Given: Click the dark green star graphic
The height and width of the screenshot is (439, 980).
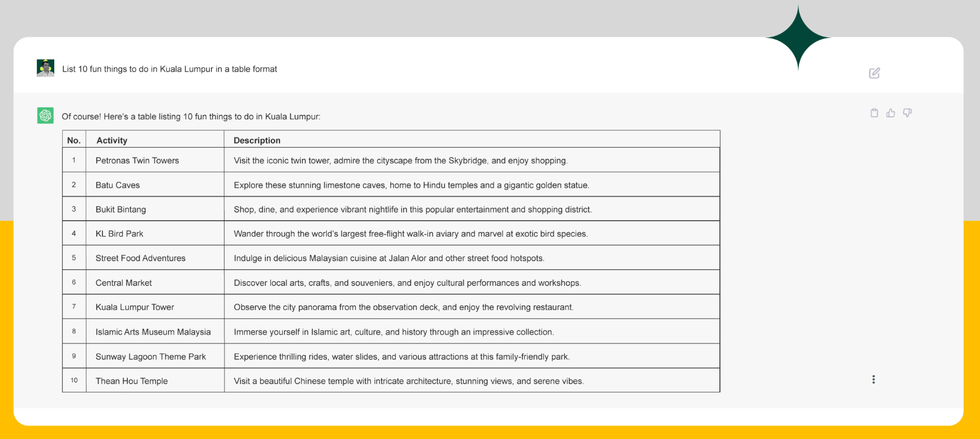Looking at the screenshot, I should point(798,38).
